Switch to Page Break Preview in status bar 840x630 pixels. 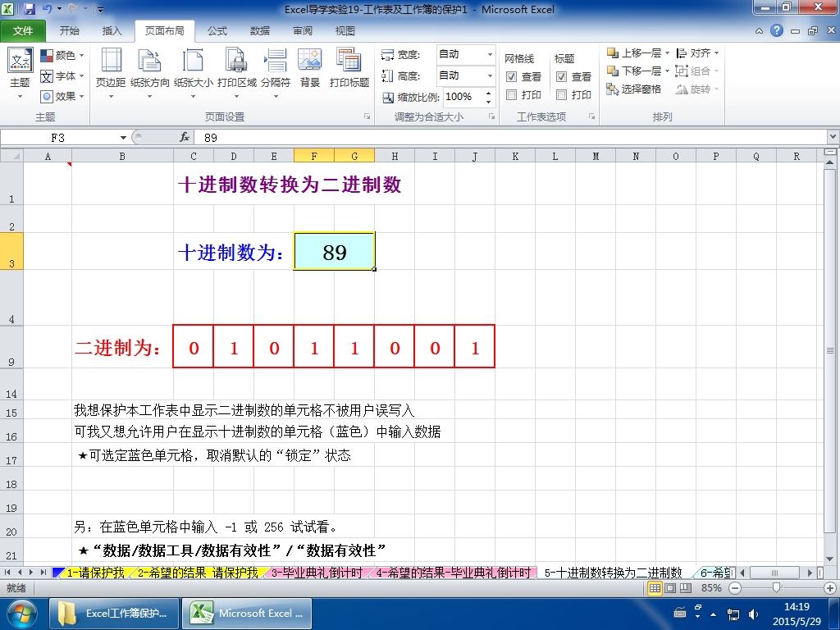pos(685,588)
